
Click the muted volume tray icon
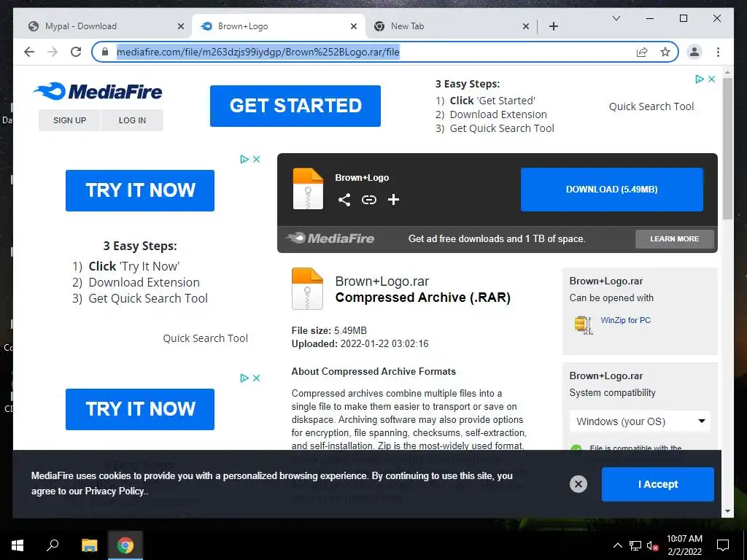[x=652, y=545]
